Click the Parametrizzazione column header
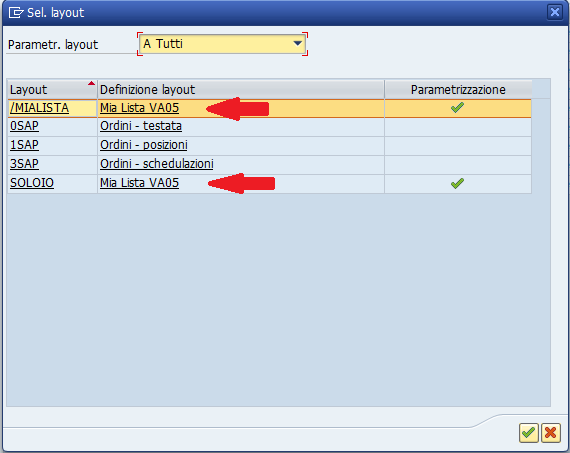The width and height of the screenshot is (570, 453). 458,89
